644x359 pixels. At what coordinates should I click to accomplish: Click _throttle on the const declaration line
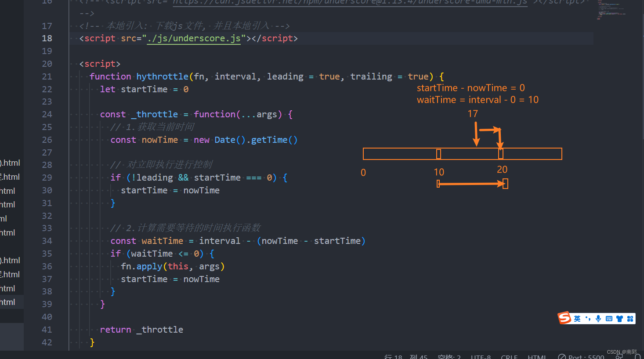click(155, 114)
